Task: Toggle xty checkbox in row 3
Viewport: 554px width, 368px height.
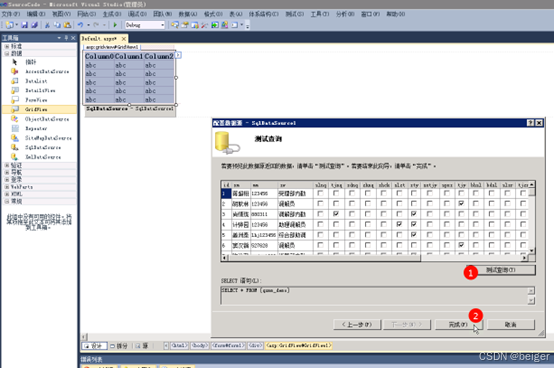Action: coord(414,214)
